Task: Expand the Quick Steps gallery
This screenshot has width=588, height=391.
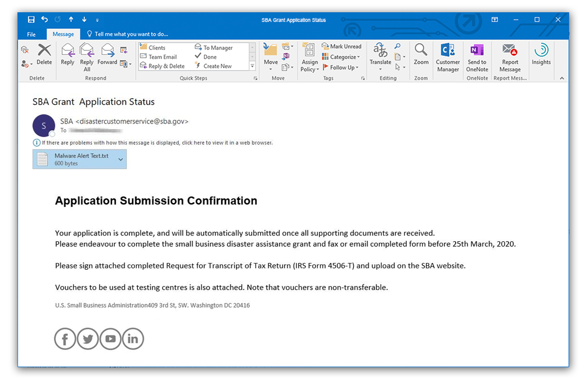Action: point(253,66)
